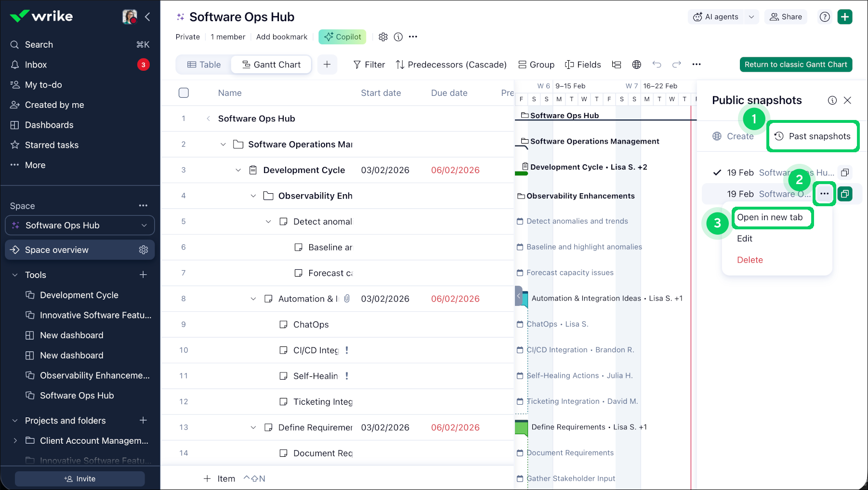868x490 pixels.
Task: Click the undo arrow in the toolbar
Action: point(657,65)
